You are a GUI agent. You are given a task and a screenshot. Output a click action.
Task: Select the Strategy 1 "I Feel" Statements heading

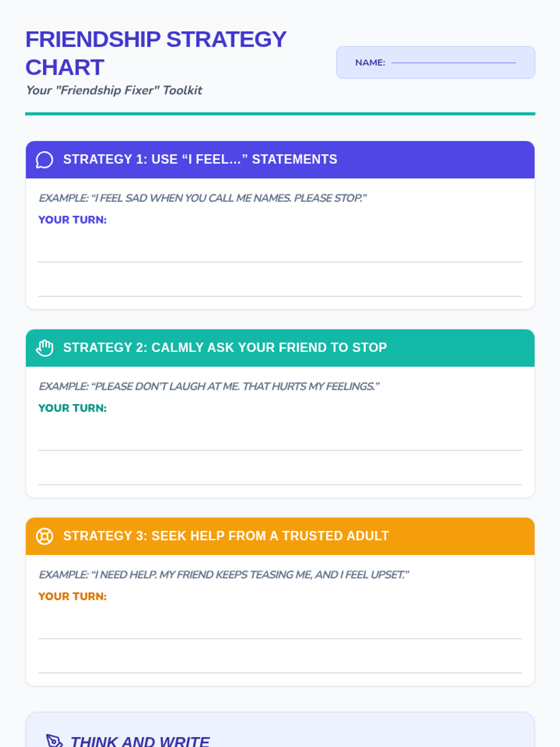pyautogui.click(x=200, y=160)
